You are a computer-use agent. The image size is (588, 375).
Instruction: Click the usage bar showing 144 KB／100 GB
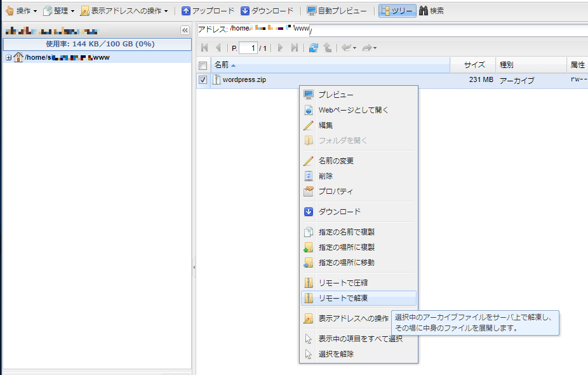click(97, 44)
